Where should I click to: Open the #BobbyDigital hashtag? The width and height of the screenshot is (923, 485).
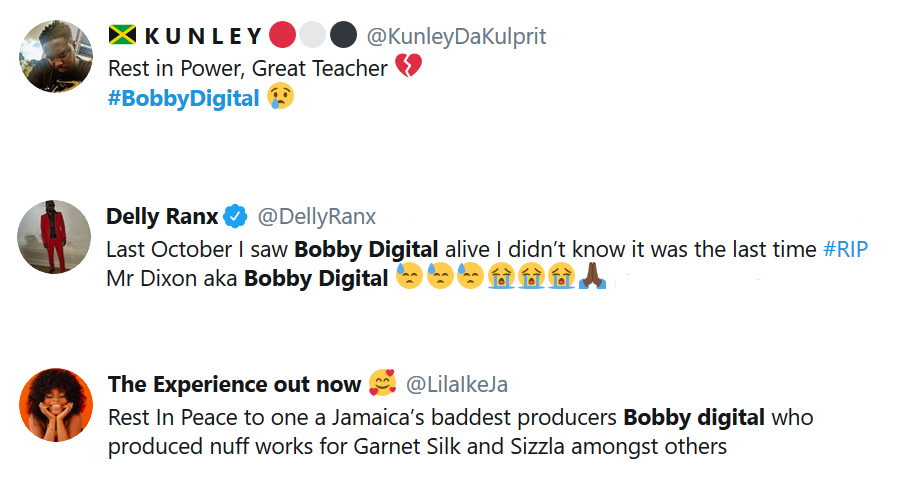[x=183, y=99]
